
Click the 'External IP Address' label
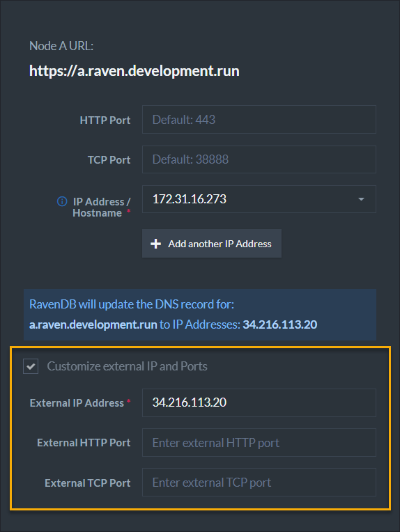(77, 403)
